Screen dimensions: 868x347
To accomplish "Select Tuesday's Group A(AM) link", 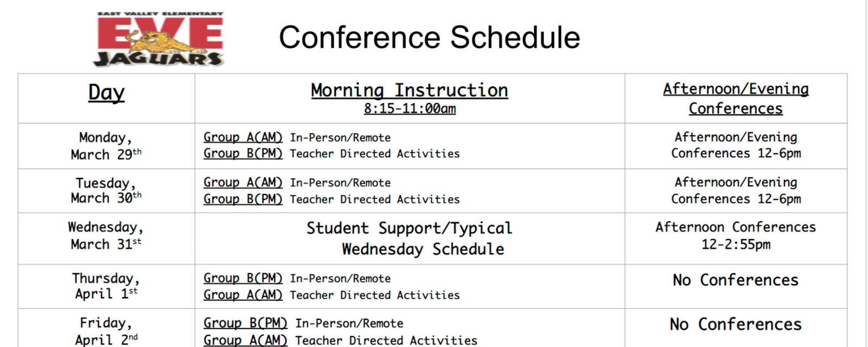I will pos(243,183).
